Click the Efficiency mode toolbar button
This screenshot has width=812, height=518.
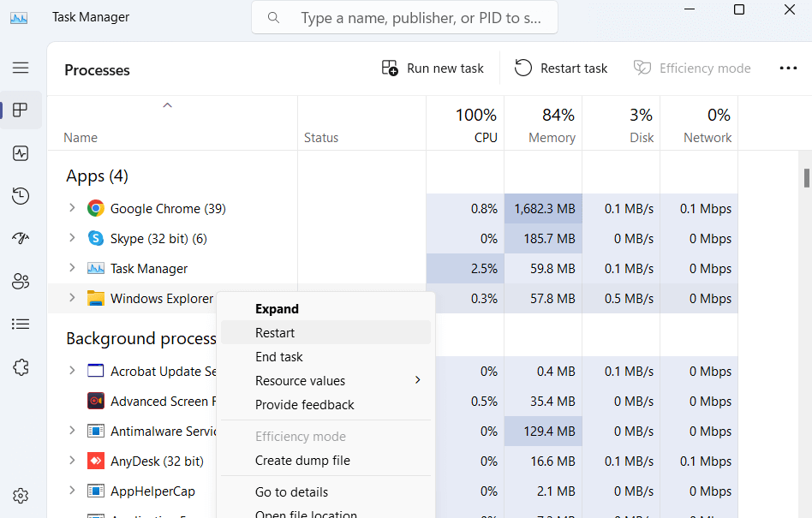click(x=692, y=68)
